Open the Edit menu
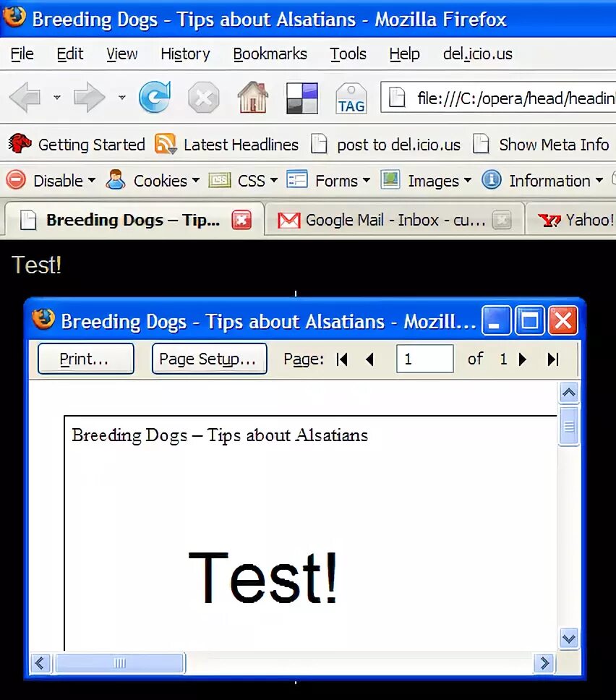Image resolution: width=616 pixels, height=700 pixels. pos(69,54)
